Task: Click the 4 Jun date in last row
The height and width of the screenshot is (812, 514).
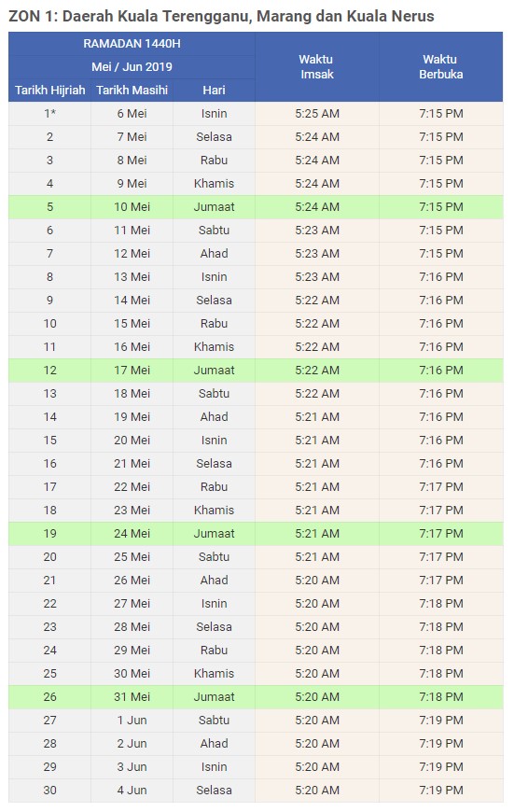Action: pyautogui.click(x=132, y=791)
